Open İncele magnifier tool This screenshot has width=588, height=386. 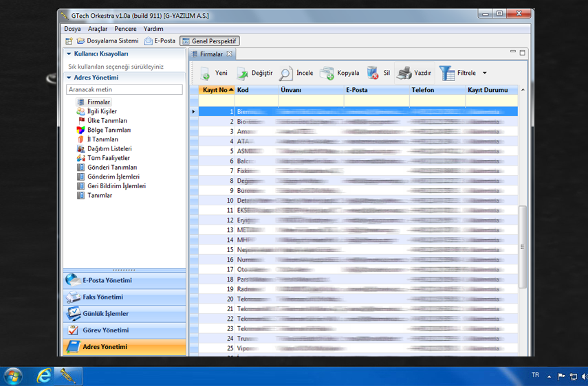tap(285, 73)
